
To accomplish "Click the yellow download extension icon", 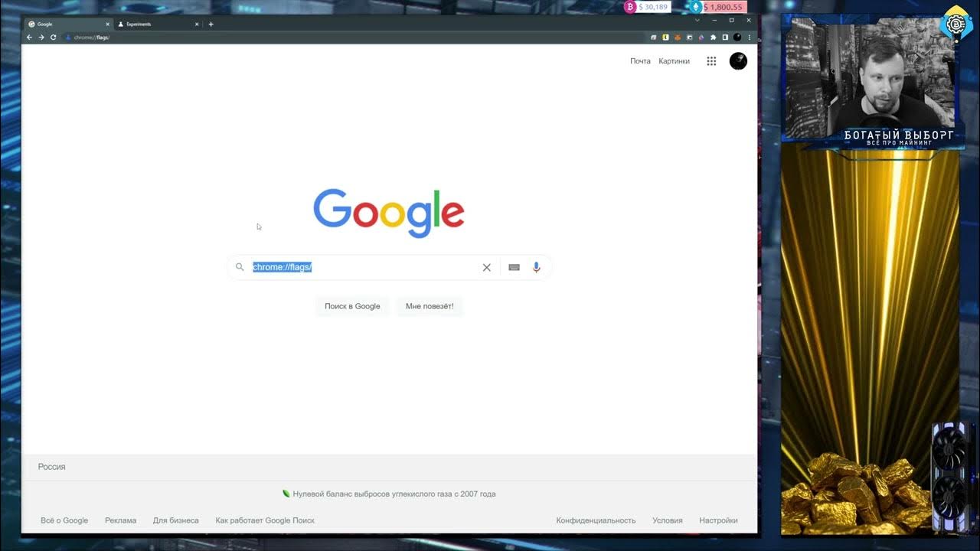I will pyautogui.click(x=665, y=37).
